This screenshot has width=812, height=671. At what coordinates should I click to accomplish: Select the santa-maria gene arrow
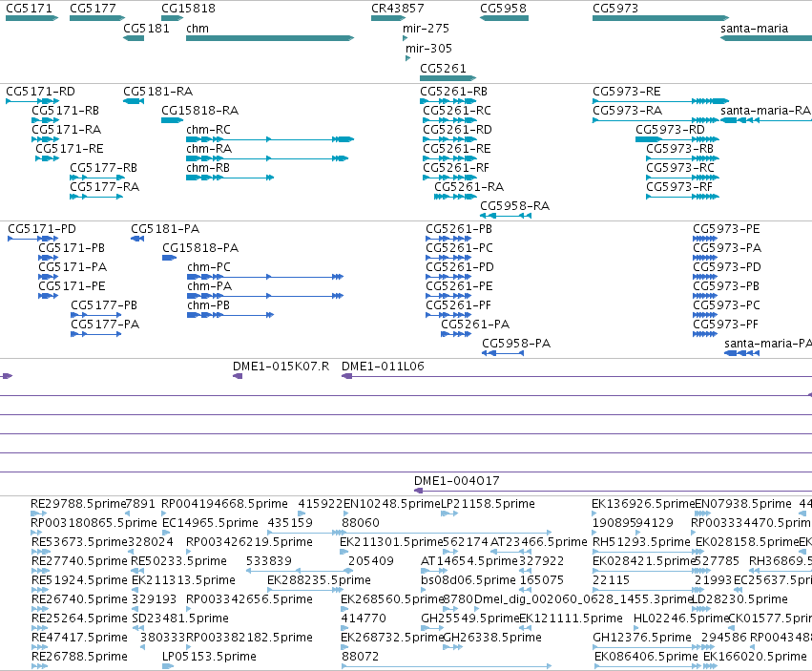[x=766, y=38]
